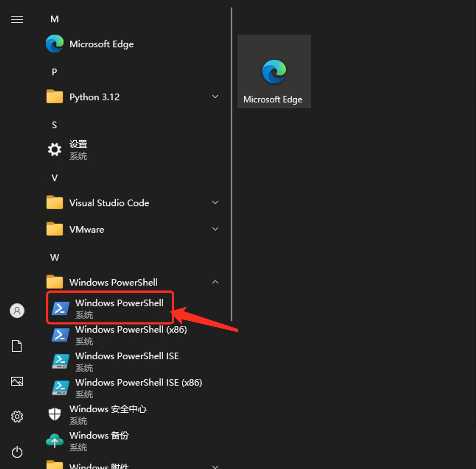This screenshot has height=469, width=476.
Task: Click the Visual Studio Code folder icon
Action: (55, 203)
